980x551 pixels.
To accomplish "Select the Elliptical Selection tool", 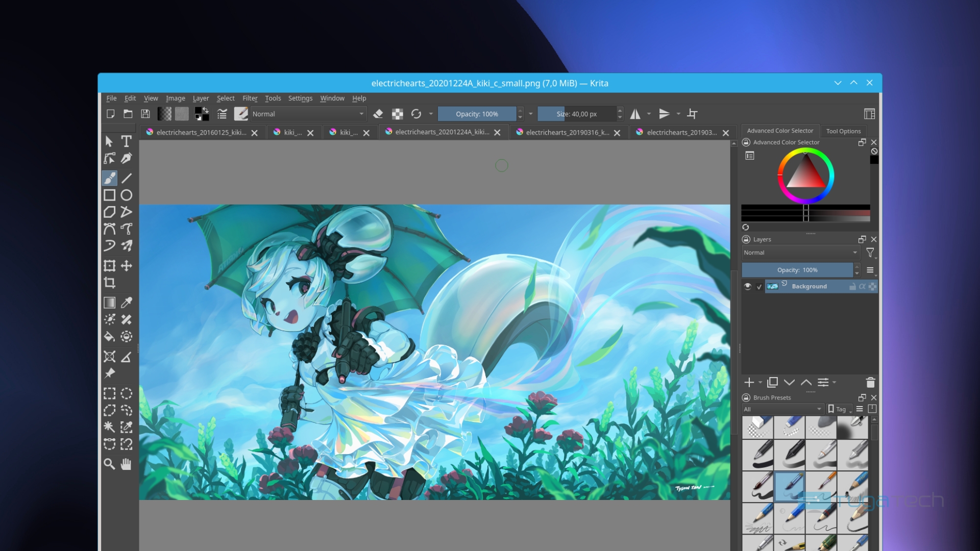I will click(x=126, y=393).
